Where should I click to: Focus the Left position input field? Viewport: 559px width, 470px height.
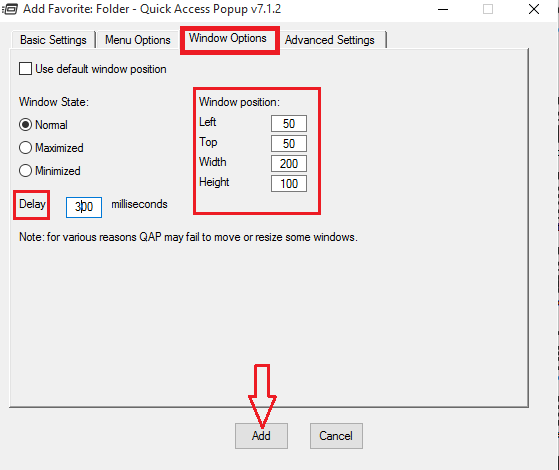289,124
